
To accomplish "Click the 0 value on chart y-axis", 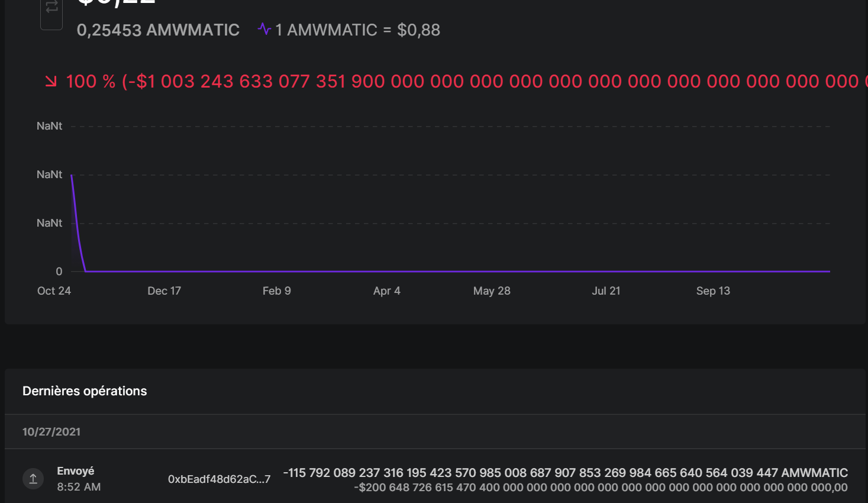I will point(59,272).
